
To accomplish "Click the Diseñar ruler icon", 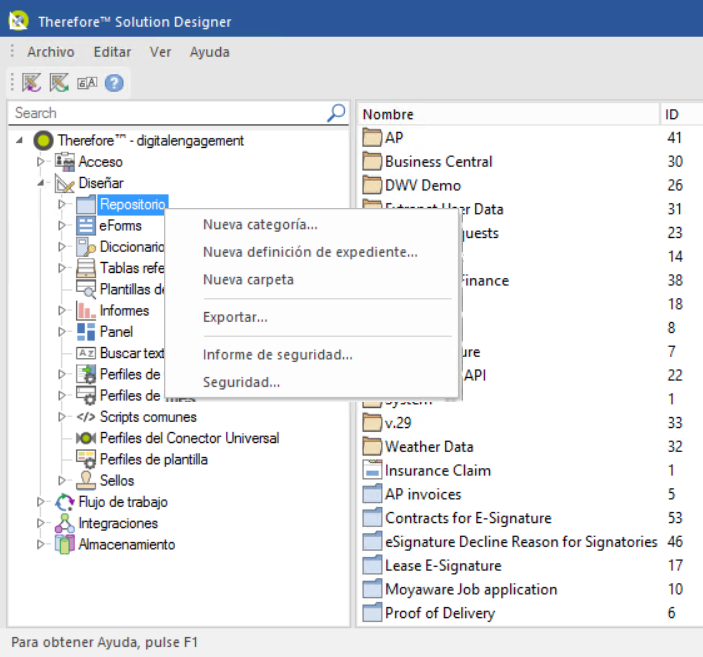I will pos(65,183).
